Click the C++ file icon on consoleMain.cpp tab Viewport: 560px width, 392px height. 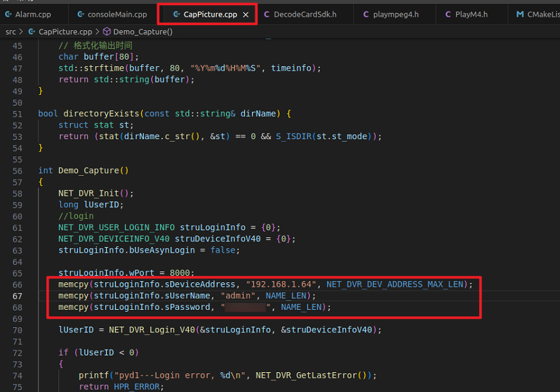click(x=81, y=14)
